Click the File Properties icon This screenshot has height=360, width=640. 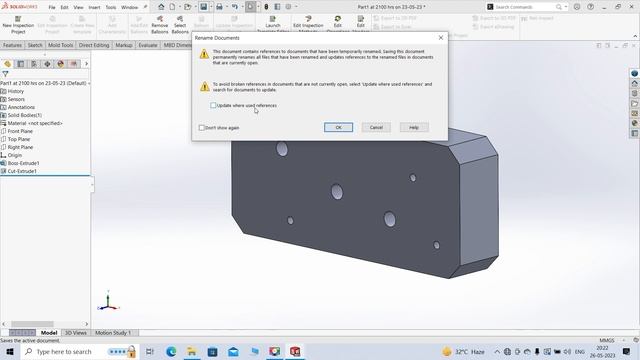pos(277,7)
